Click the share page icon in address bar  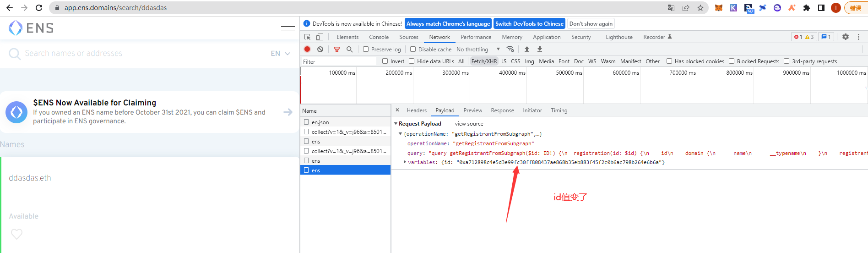686,8
